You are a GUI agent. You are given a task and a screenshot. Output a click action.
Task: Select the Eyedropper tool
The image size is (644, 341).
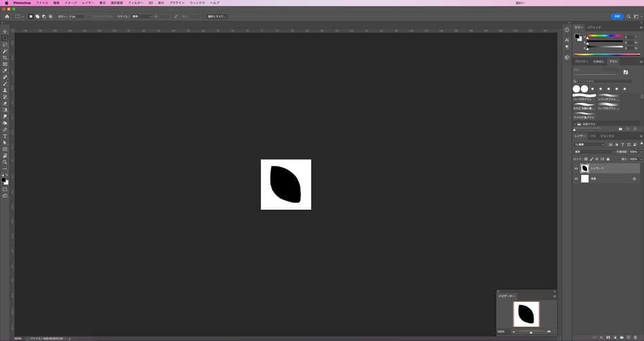click(5, 71)
